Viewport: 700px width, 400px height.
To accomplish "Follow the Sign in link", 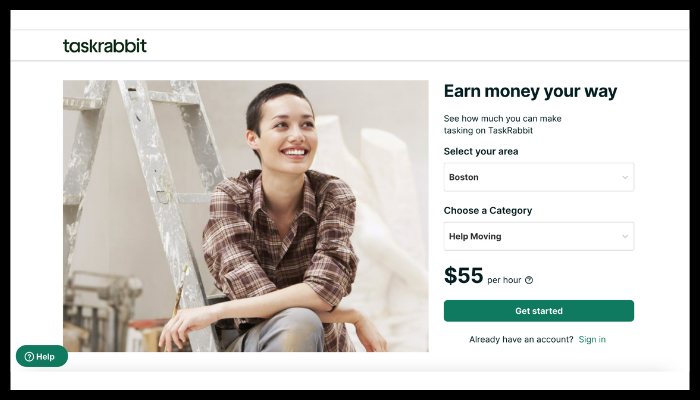I will pos(592,339).
